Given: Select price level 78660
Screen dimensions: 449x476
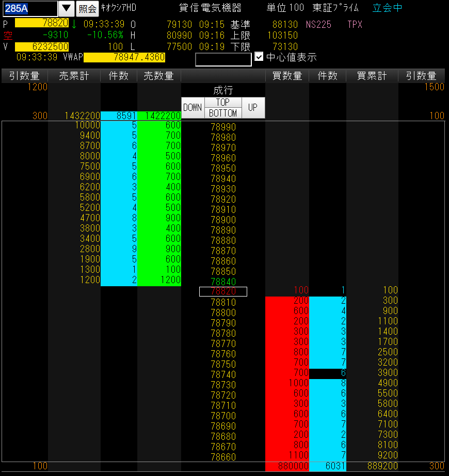Looking at the screenshot, I should [223, 457].
